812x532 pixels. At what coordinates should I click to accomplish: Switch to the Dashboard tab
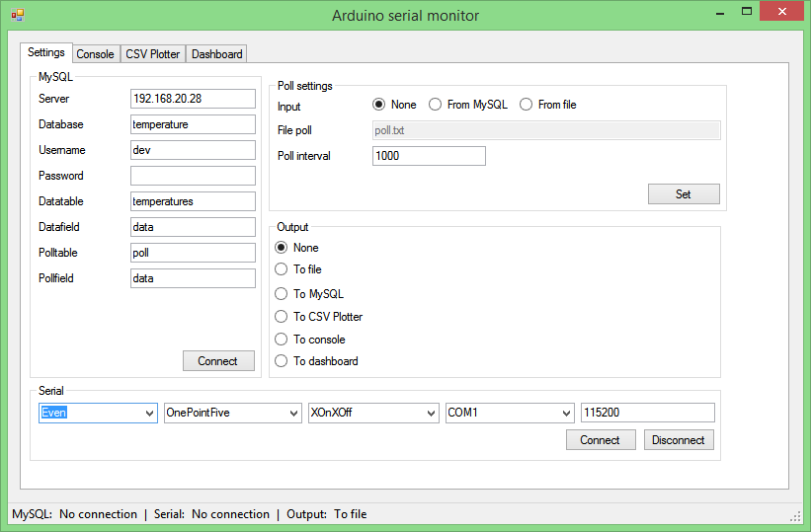click(x=216, y=54)
